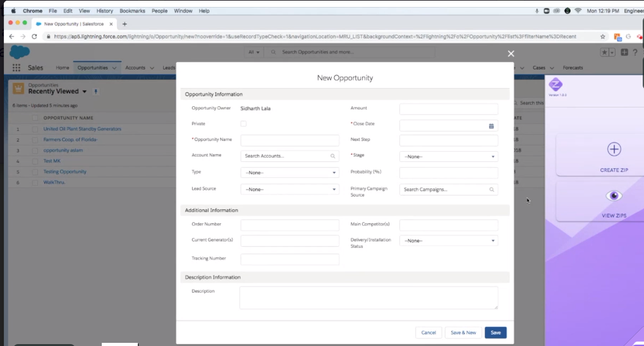The image size is (644, 346).
Task: Click the calendar icon in Close Date
Action: tap(491, 126)
